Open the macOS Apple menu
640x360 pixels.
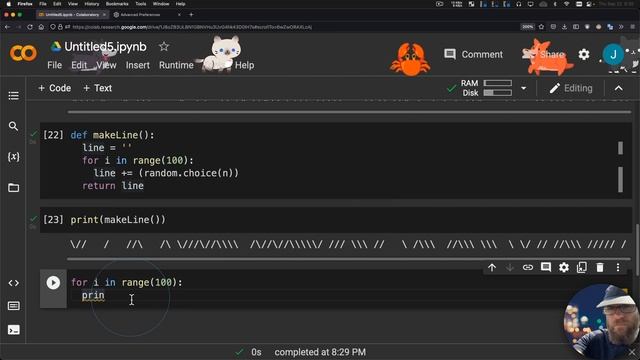9,4
